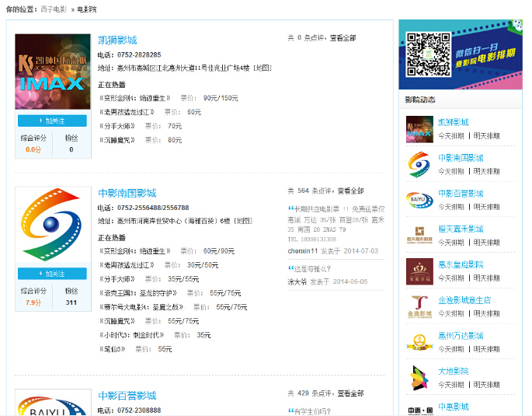Open sidebar 大地影院 name link
Screen dimensions: 532x416
[x=454, y=371]
